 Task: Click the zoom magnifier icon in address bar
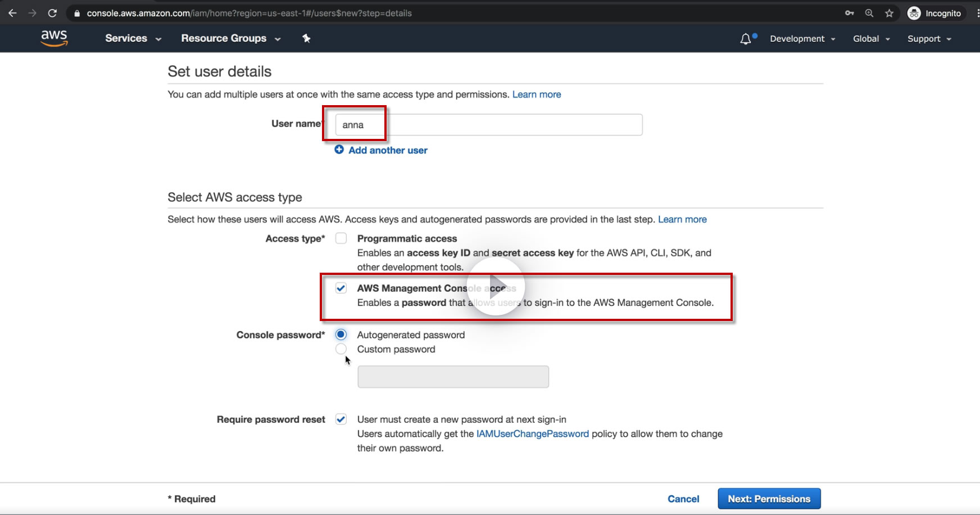pyautogui.click(x=869, y=13)
